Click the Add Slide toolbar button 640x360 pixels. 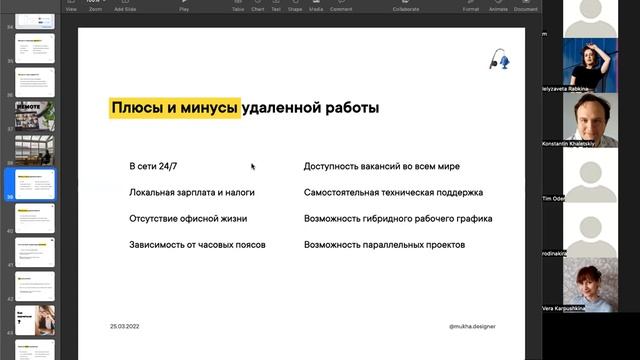pyautogui.click(x=125, y=5)
